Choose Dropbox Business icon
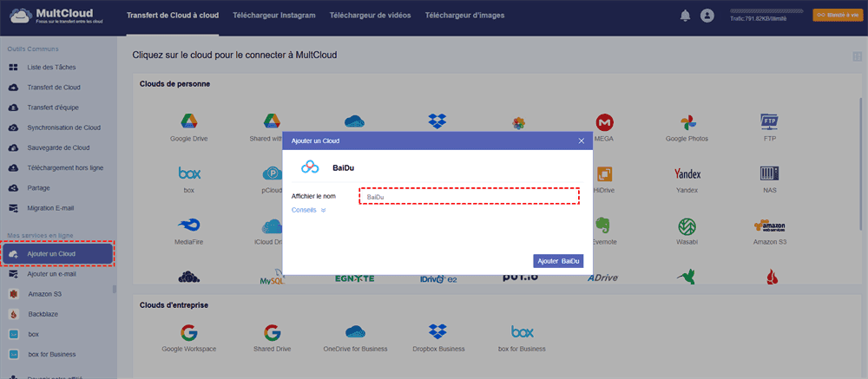This screenshot has width=868, height=379. pos(440,333)
